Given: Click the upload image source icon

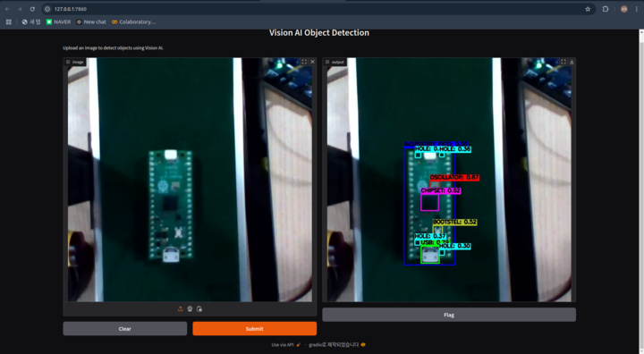Looking at the screenshot, I should tap(181, 308).
